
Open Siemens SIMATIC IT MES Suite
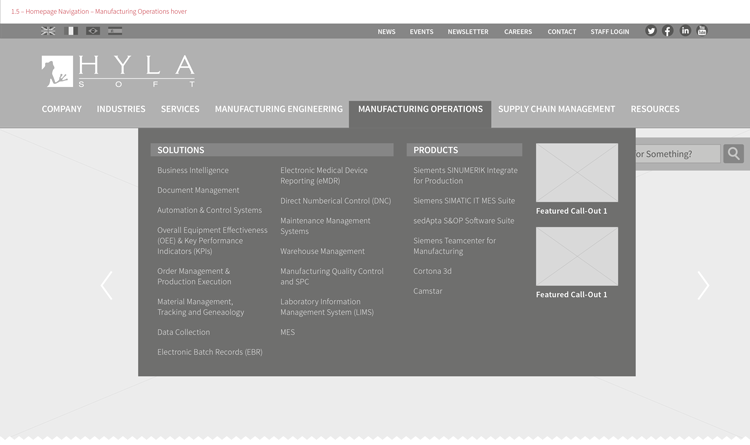click(x=464, y=201)
